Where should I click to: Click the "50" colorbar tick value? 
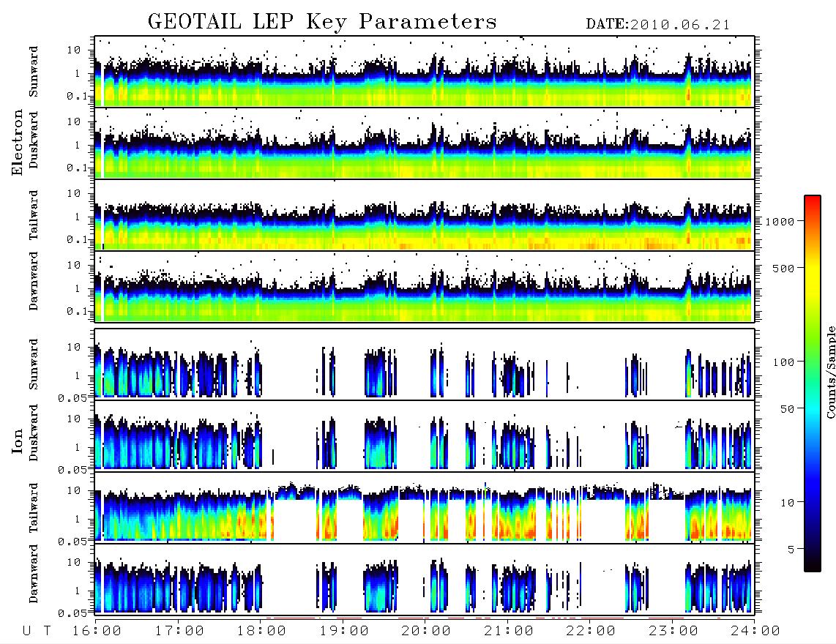[788, 409]
